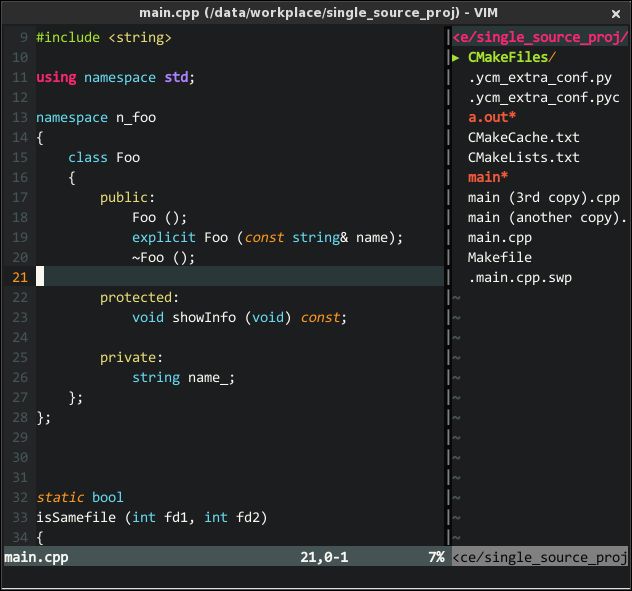
Task: Click the 7% scroll position indicator
Action: click(x=437, y=557)
